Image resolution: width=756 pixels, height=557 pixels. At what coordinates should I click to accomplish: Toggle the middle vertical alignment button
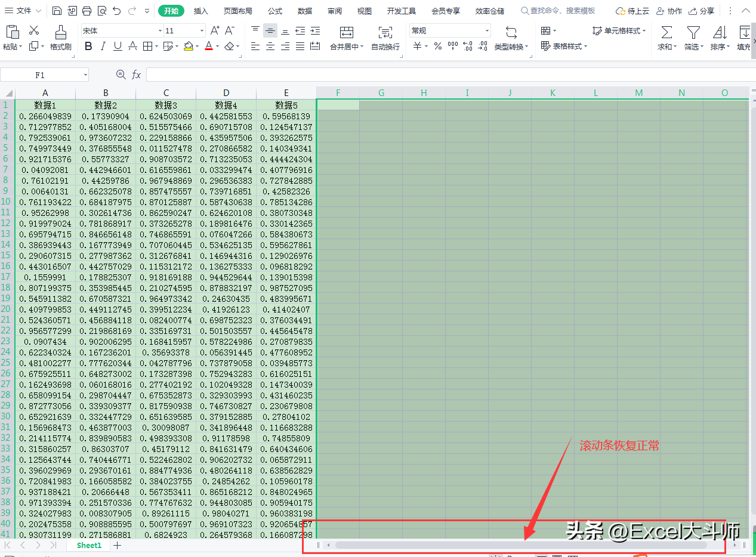pyautogui.click(x=270, y=30)
